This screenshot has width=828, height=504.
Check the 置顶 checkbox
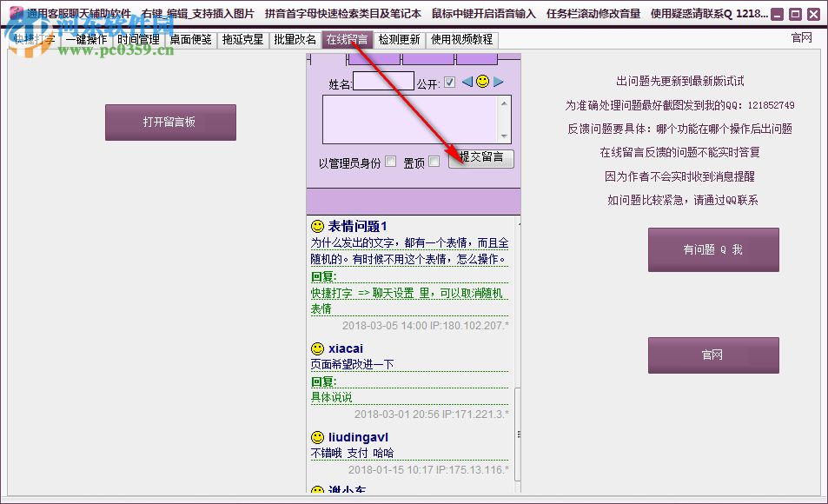(x=434, y=162)
